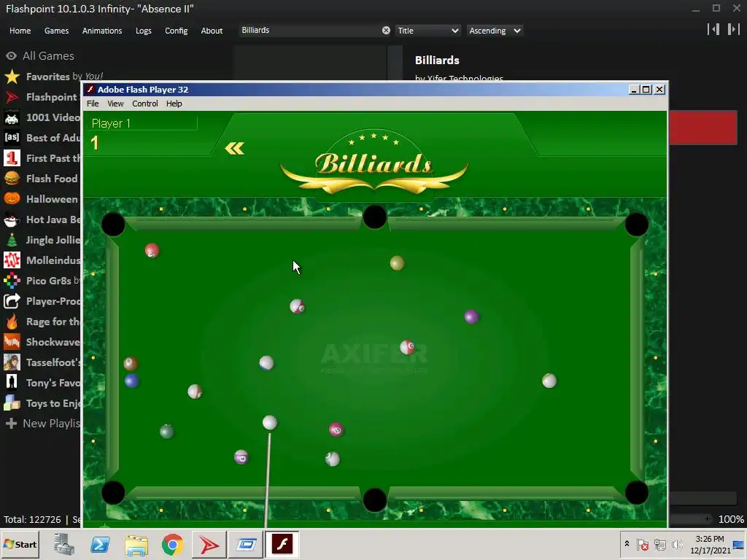Open the Flash Food playlist burger icon

click(x=12, y=179)
